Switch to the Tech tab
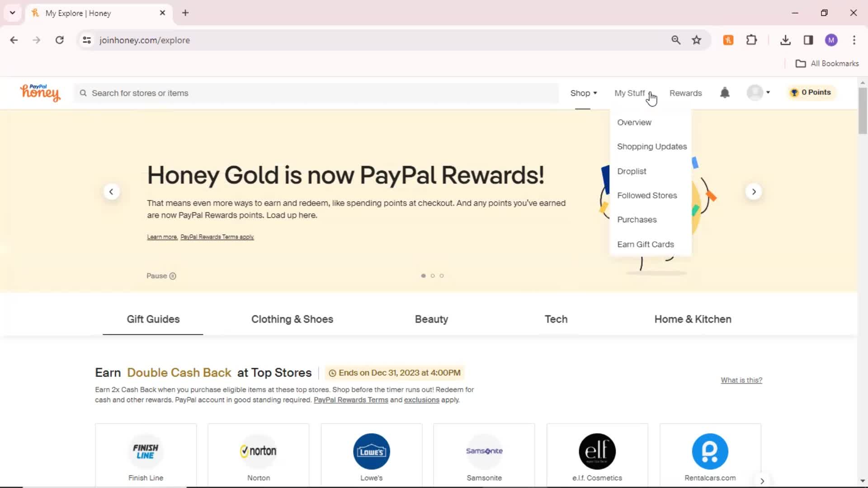Screen dimensions: 868x488 [x=556, y=319]
